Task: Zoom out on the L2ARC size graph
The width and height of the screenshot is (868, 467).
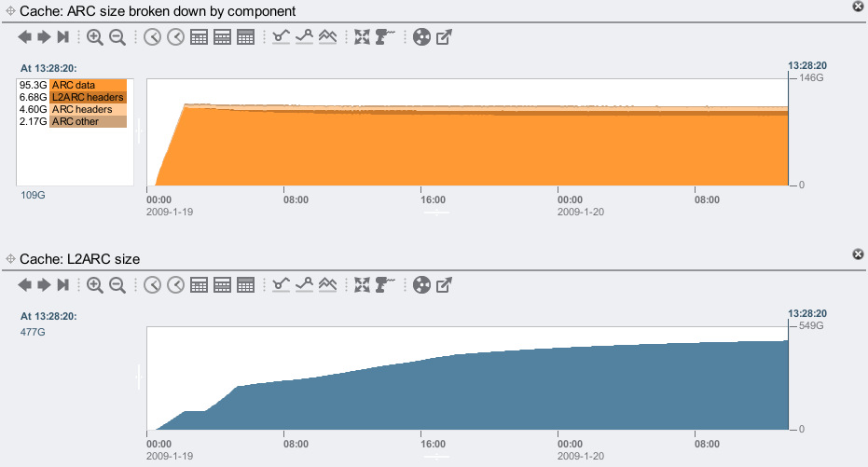Action: click(x=117, y=284)
